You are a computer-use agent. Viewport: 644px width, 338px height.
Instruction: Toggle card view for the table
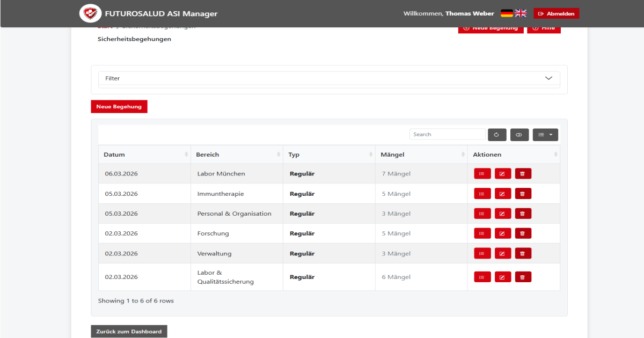click(519, 134)
